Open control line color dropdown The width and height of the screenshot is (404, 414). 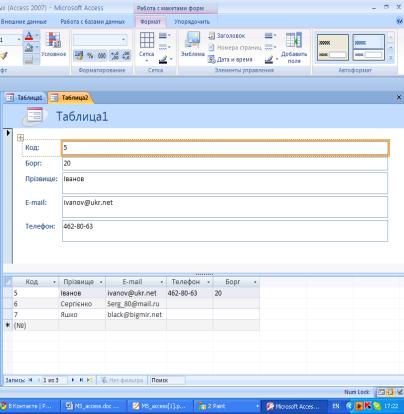pyautogui.click(x=271, y=60)
